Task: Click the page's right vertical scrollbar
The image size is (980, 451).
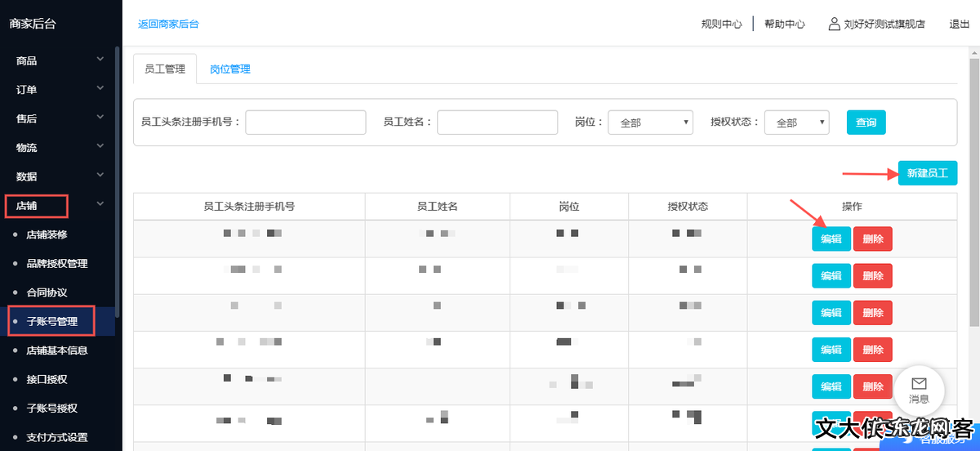Action: (x=973, y=204)
